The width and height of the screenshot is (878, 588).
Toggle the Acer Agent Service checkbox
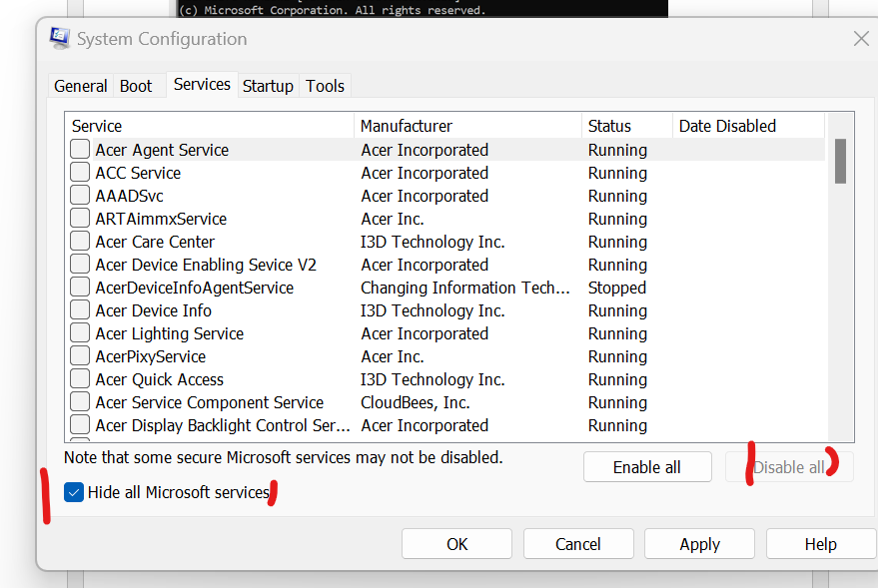tap(80, 150)
